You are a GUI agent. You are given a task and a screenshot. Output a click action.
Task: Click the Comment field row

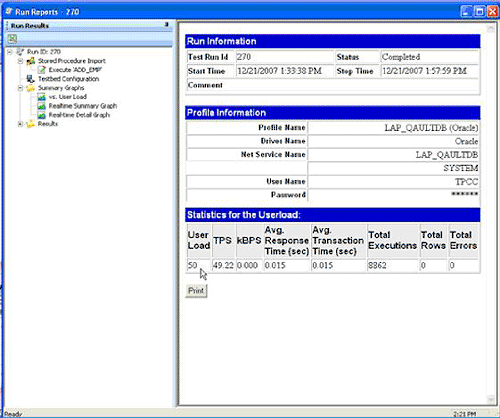(x=333, y=85)
